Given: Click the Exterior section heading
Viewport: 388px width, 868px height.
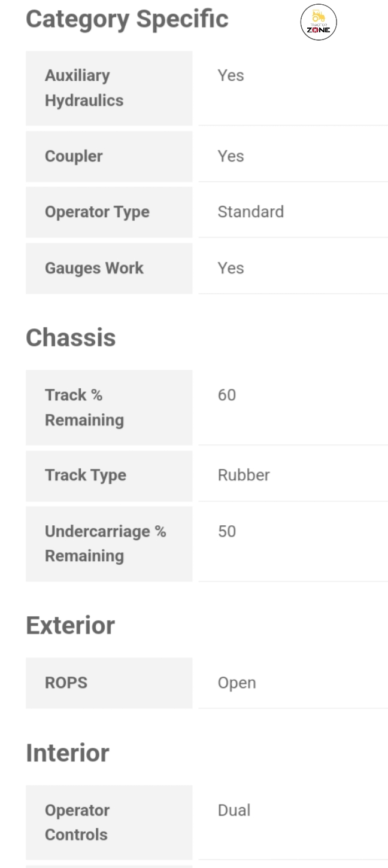Looking at the screenshot, I should [70, 626].
